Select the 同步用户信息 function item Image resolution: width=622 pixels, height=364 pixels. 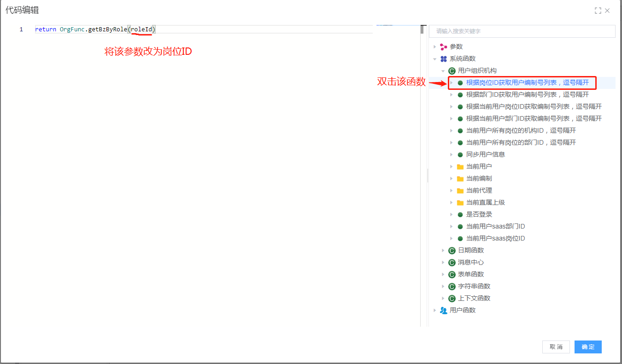485,154
